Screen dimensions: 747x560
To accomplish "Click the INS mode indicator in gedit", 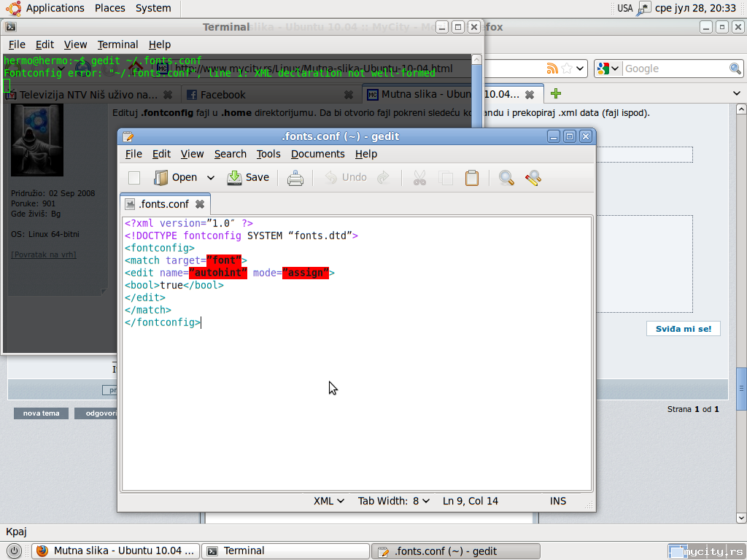I will point(558,501).
